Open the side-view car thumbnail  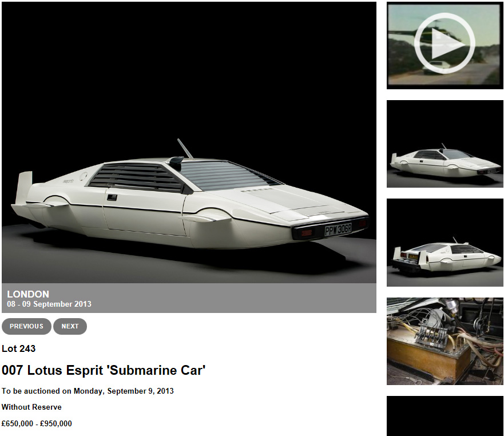pyautogui.click(x=445, y=144)
